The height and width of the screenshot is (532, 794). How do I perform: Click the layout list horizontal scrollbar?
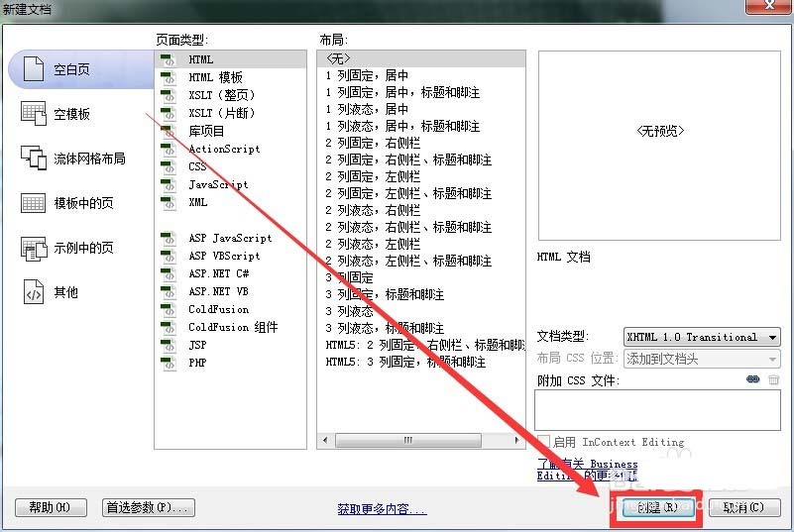pyautogui.click(x=406, y=440)
